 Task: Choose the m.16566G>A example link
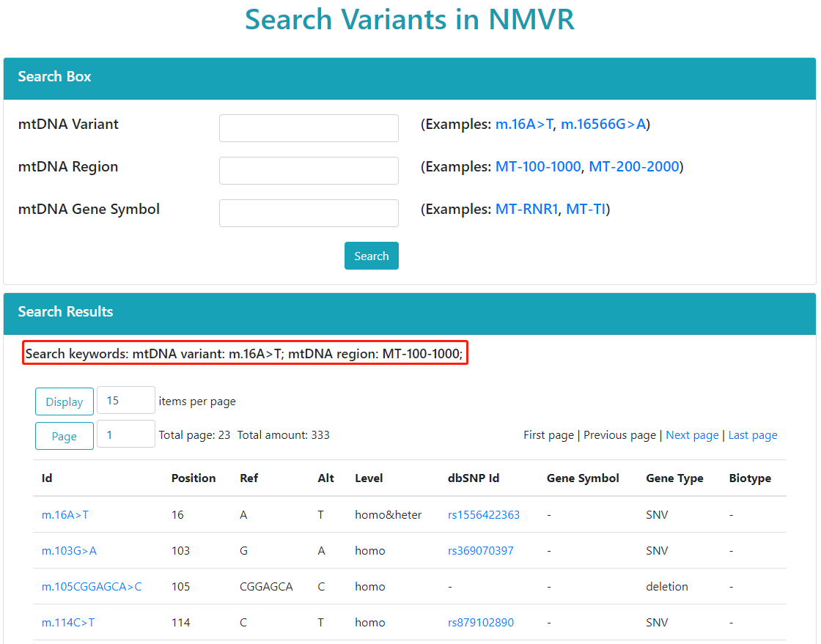tap(603, 125)
